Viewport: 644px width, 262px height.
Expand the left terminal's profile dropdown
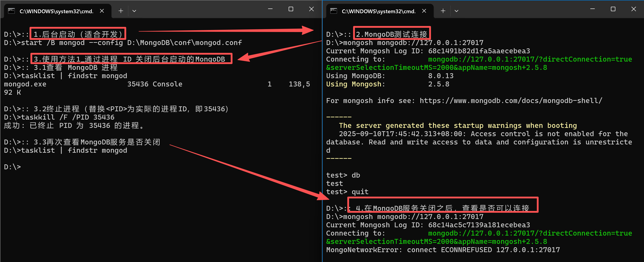(x=134, y=11)
